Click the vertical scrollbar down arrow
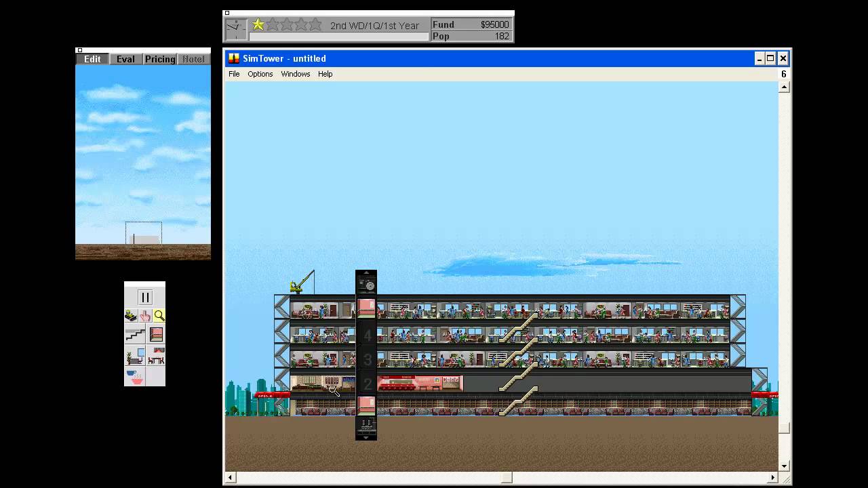Image resolution: width=868 pixels, height=488 pixels. pos(785,466)
